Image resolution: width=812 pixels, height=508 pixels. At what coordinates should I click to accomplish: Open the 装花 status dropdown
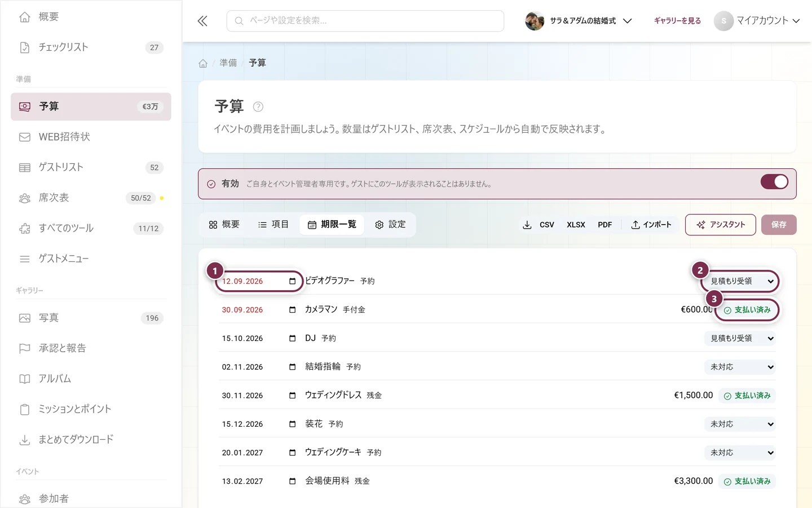click(740, 424)
